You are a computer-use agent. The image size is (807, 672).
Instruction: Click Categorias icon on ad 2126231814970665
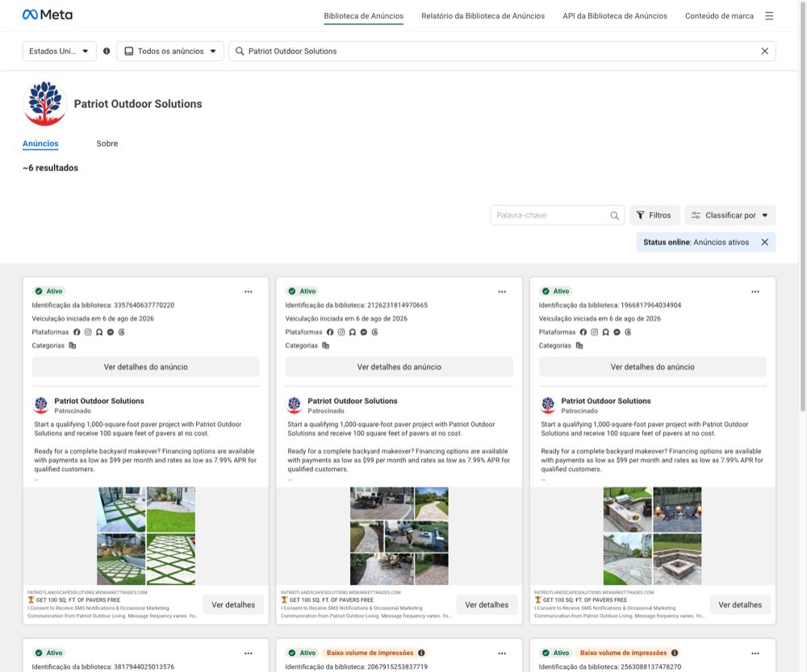325,346
